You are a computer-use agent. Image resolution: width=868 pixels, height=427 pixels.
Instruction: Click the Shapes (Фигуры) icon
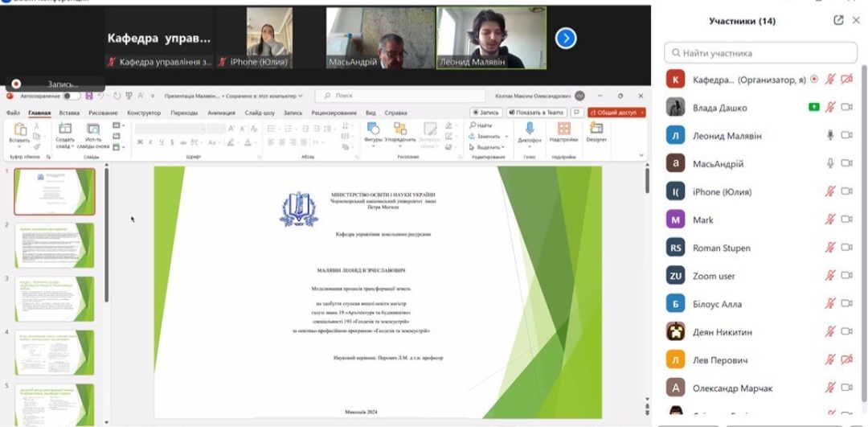pos(373,129)
